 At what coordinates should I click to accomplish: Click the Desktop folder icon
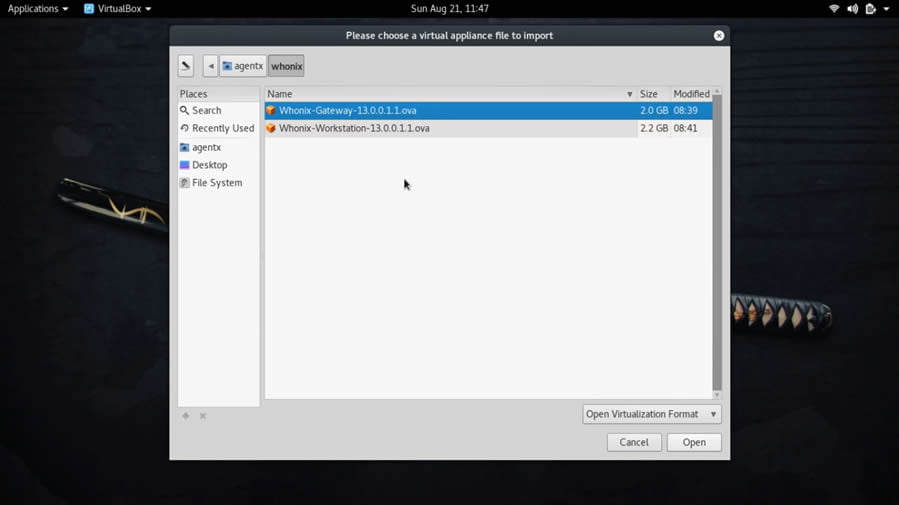(184, 165)
